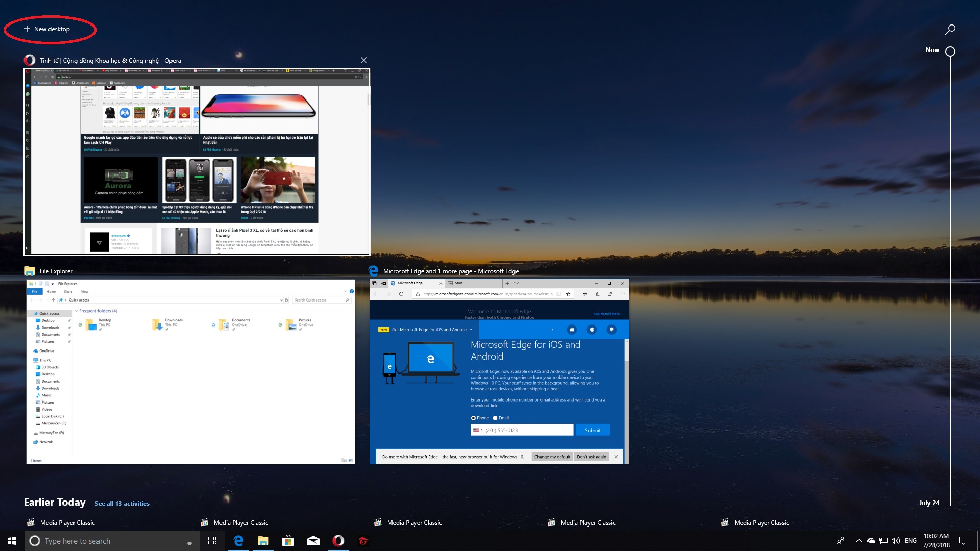
Task: Expand Get Microsoft Edge for iOS and Android dropdown
Action: coord(470,330)
